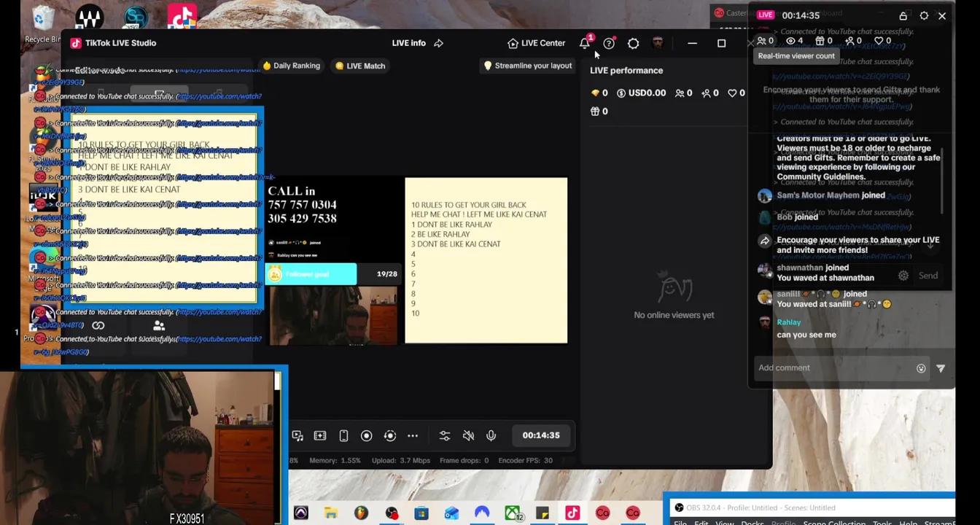Click the yellow 10 RULES note in preview
Viewport: 980px width, 525px height.
coord(486,260)
